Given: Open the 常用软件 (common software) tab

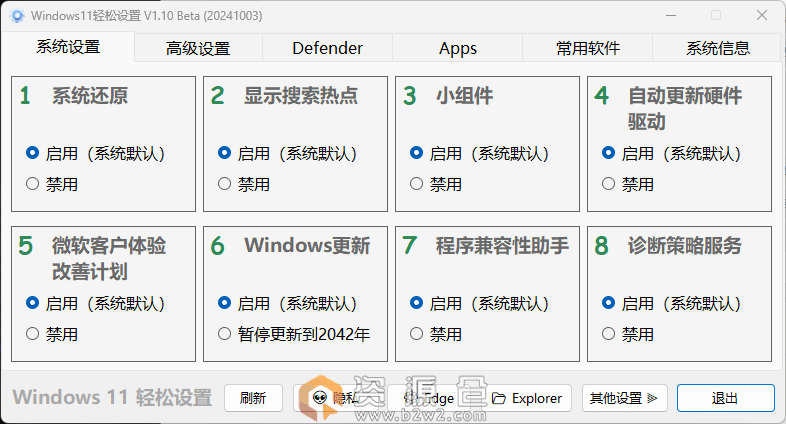Looking at the screenshot, I should (588, 48).
